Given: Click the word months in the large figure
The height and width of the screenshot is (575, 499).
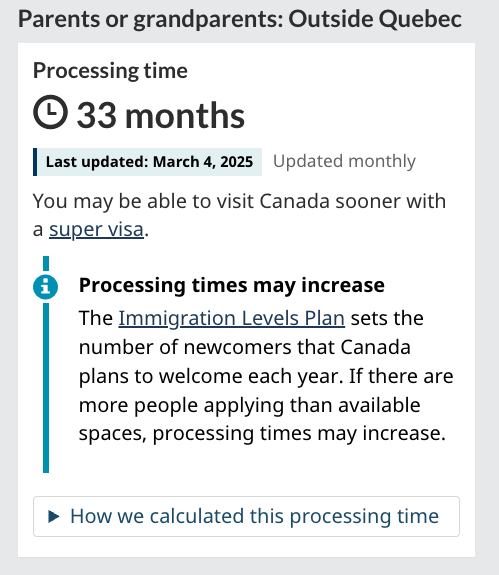Looking at the screenshot, I should [185, 116].
